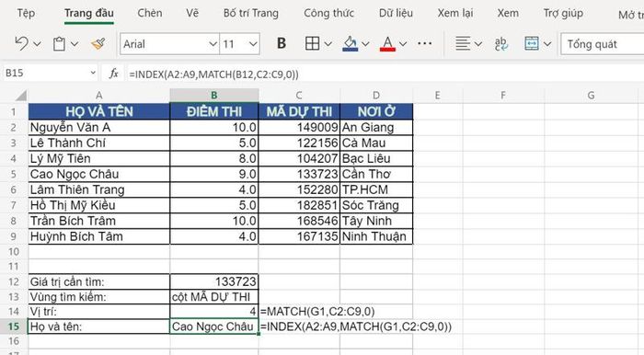This screenshot has width=644, height=355.
Task: Select cell with Nguyễn Văn A
Action: [99, 128]
